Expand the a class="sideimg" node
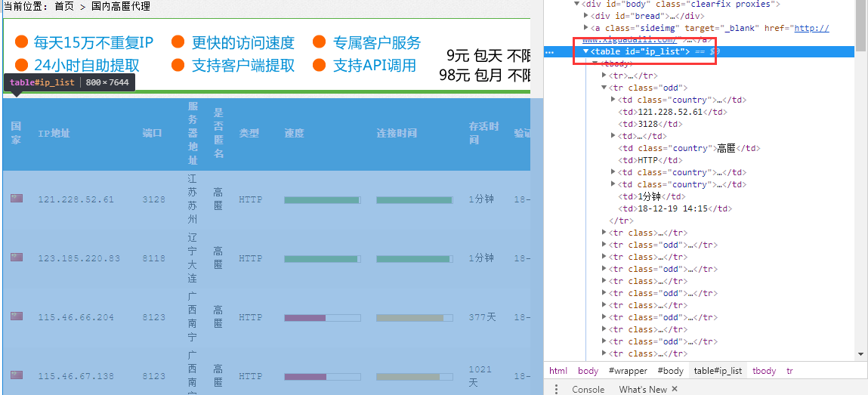 click(x=586, y=28)
